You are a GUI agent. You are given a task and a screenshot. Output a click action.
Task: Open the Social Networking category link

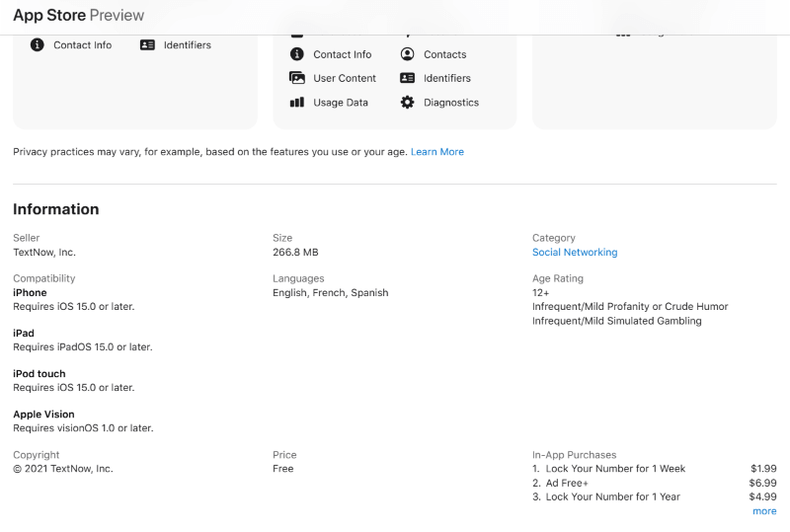(575, 252)
